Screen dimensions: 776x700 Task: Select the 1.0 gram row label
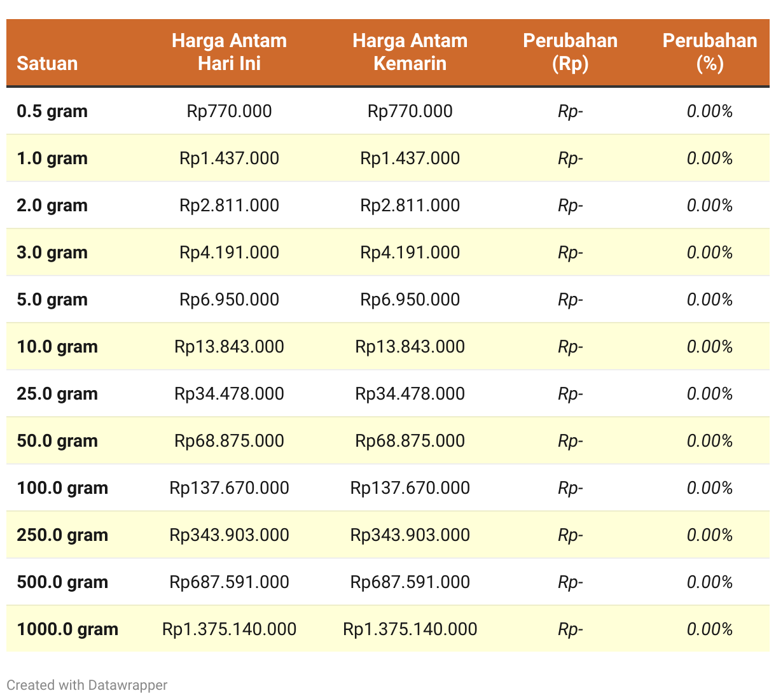click(x=52, y=158)
